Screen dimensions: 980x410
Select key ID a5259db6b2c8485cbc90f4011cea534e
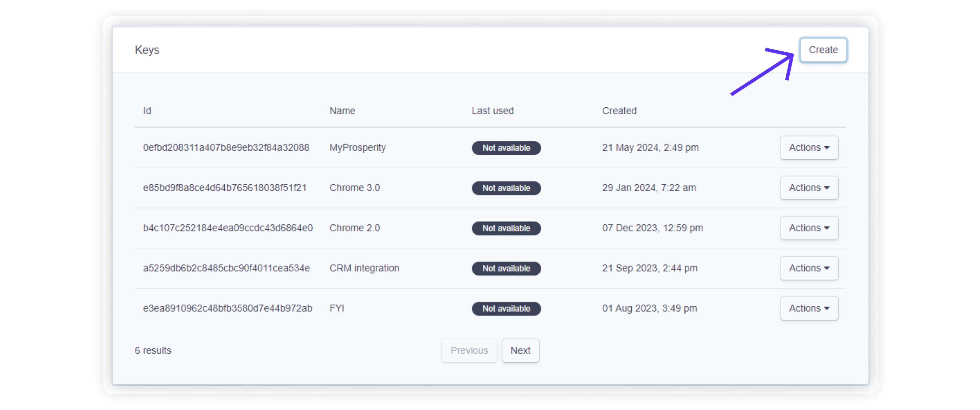(x=226, y=268)
